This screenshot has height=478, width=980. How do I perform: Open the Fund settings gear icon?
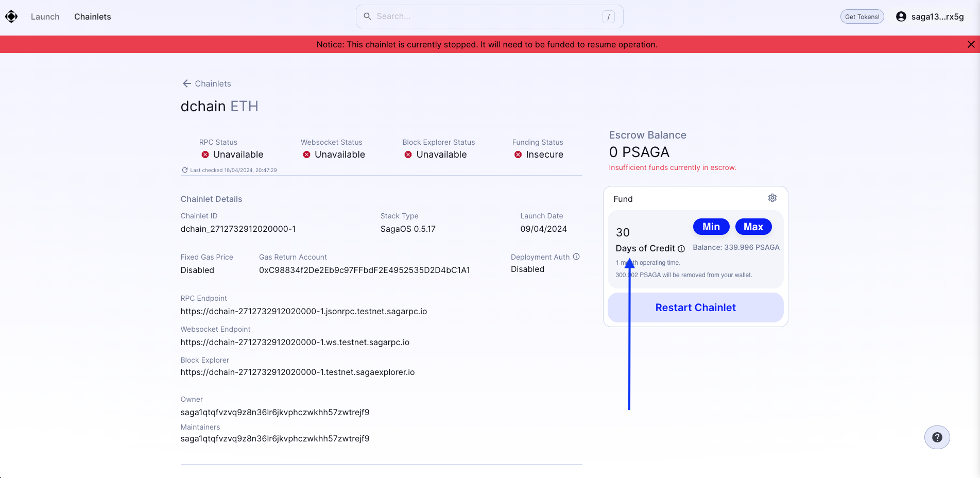click(x=772, y=198)
